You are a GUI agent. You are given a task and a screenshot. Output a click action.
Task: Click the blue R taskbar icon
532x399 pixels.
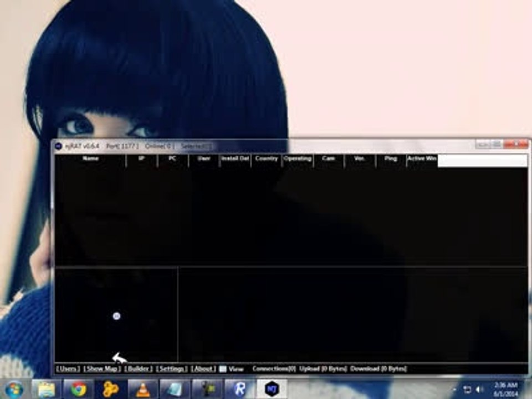239,388
